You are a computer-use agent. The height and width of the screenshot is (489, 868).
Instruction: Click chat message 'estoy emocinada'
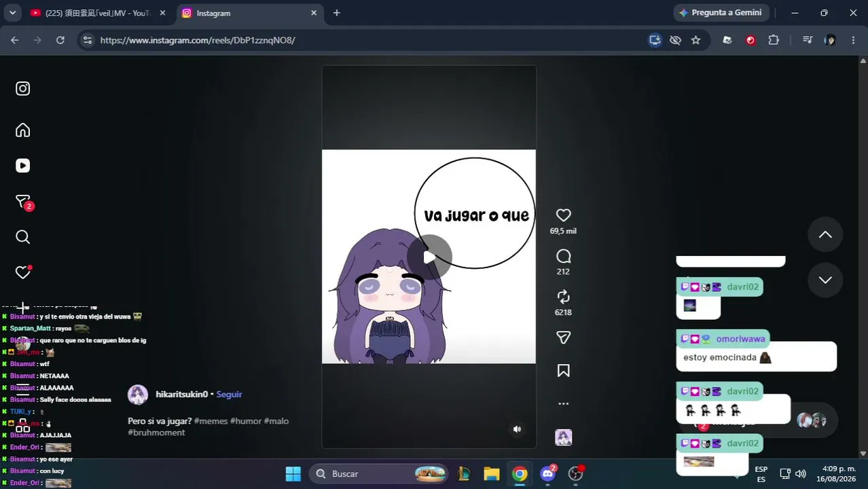pos(719,357)
